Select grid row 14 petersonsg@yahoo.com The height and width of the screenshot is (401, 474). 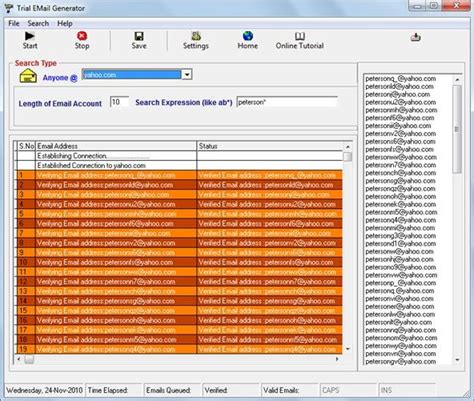point(180,301)
